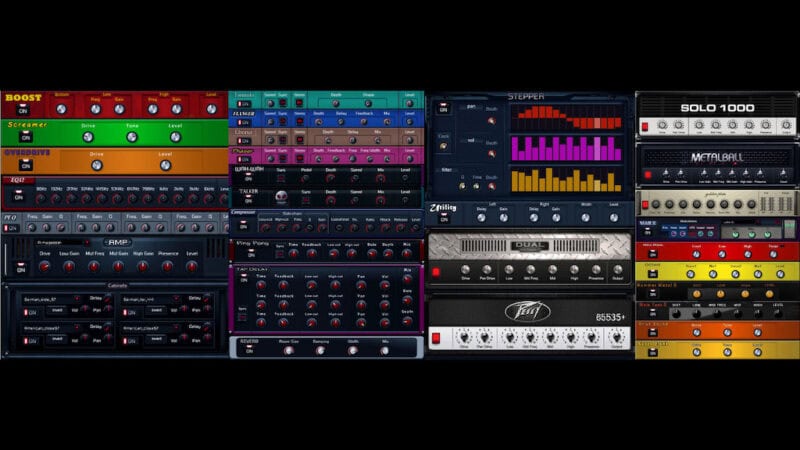The width and height of the screenshot is (800, 450).
Task: Click the Dual amp Drive knob
Action: coord(465,270)
